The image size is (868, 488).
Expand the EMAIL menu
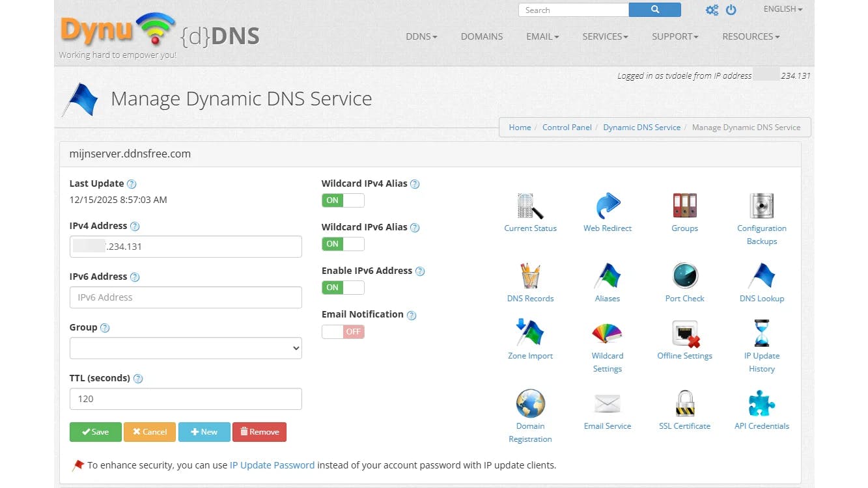tap(542, 36)
